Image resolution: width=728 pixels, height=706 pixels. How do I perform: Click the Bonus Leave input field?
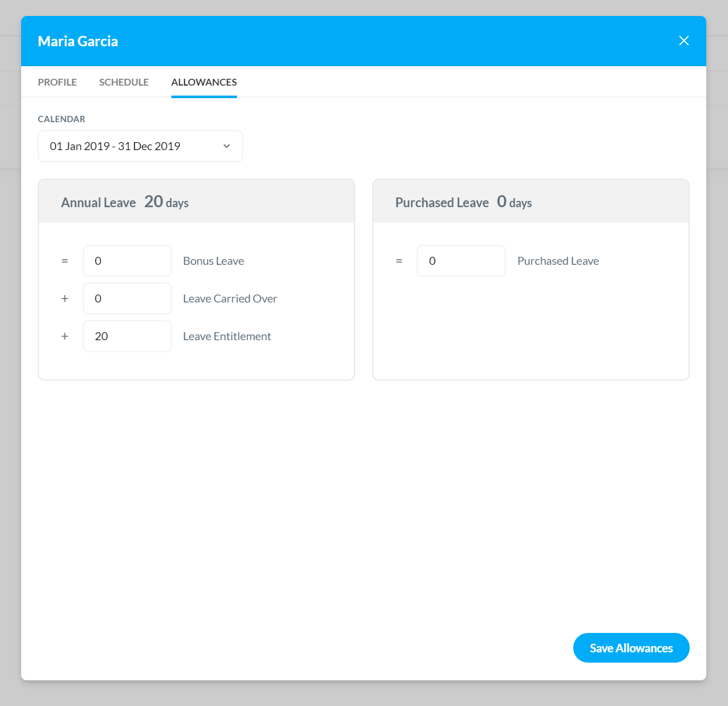click(x=127, y=261)
